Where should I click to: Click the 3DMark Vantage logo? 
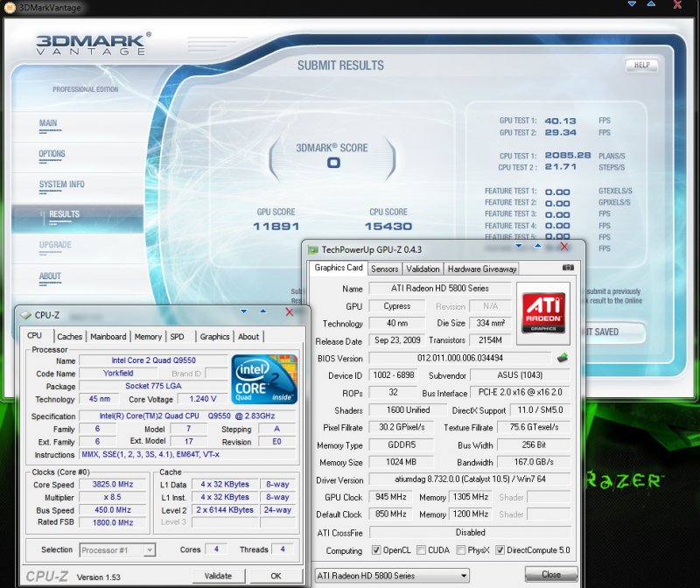tap(93, 44)
